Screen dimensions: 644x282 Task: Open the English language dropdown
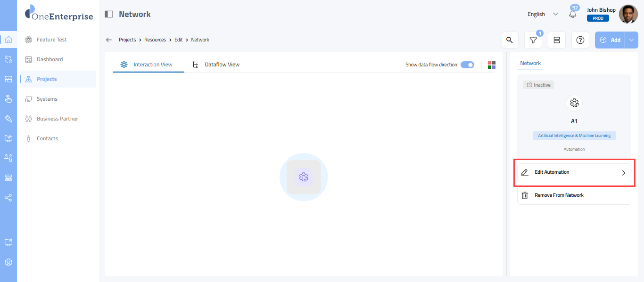click(543, 14)
